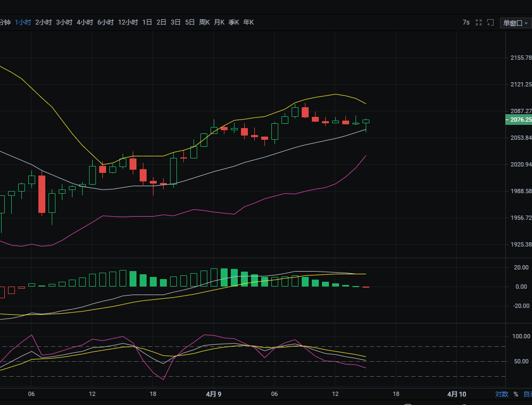Screen dimensions: 532x405
Task: Click the KDJ 100.00 axis label
Action: coord(521,336)
